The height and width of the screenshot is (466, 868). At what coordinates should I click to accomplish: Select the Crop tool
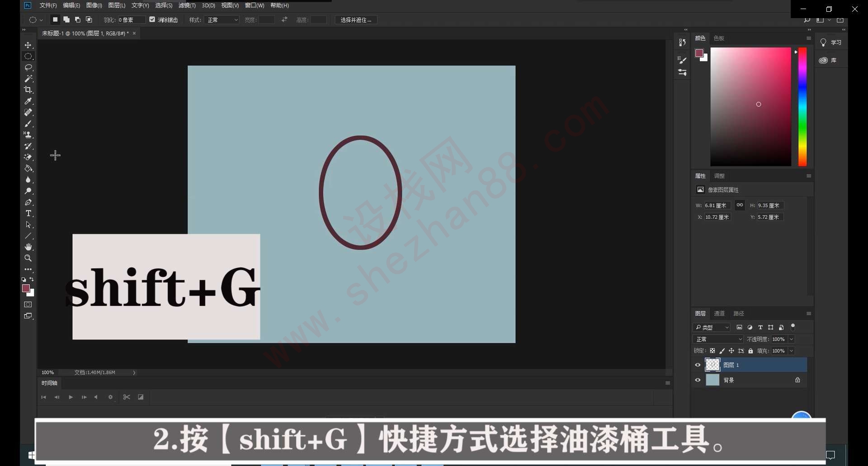(28, 90)
